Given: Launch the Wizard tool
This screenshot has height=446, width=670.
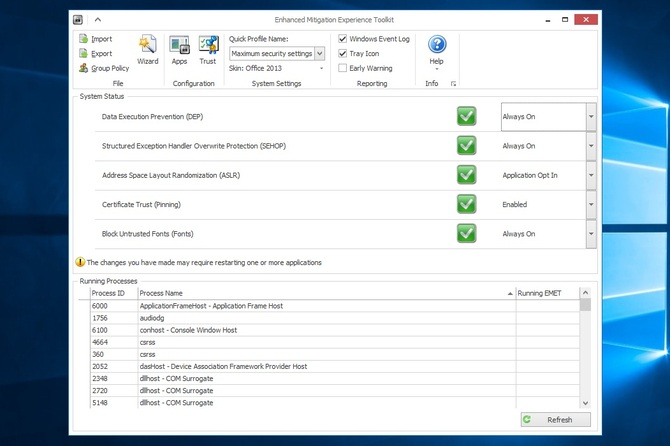Looking at the screenshot, I should point(147,50).
